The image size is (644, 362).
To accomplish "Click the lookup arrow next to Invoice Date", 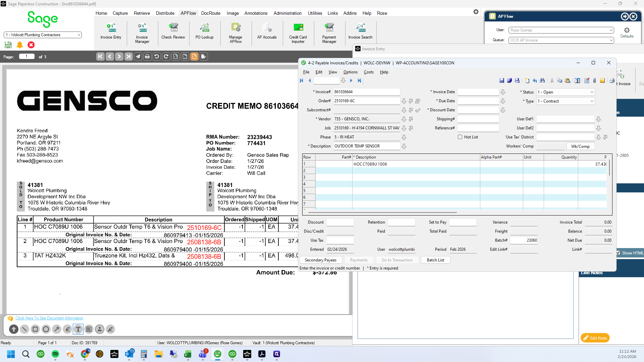I will (503, 92).
